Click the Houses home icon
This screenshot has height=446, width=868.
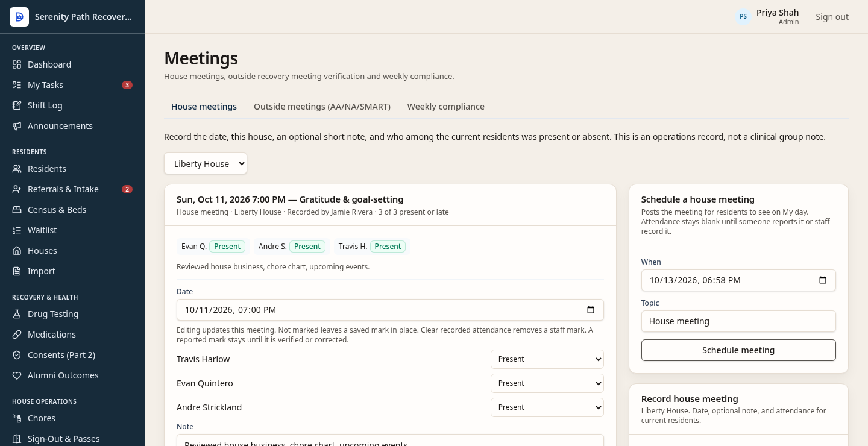pos(17,251)
